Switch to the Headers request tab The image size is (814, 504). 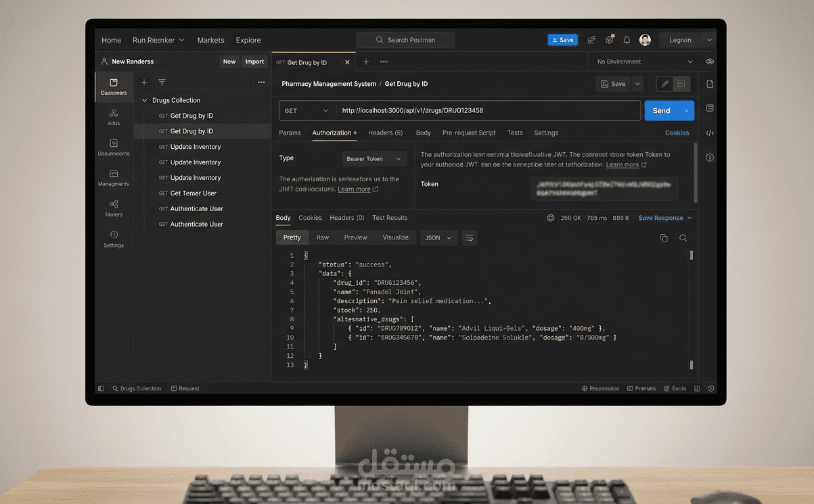coord(385,133)
